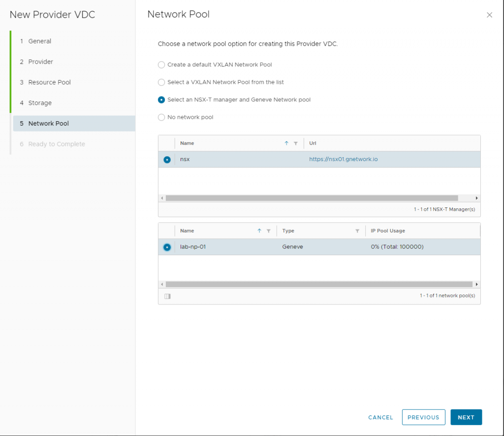Click the lab-np-01 name cell
504x436 pixels.
193,247
